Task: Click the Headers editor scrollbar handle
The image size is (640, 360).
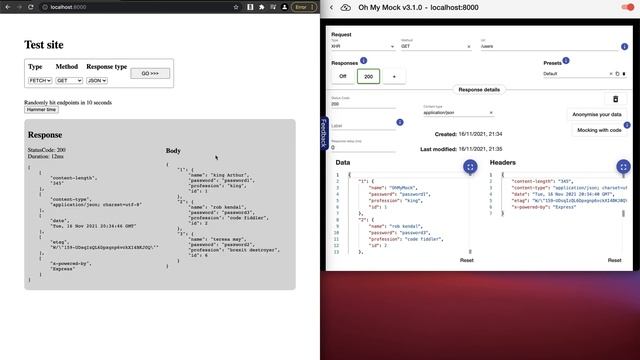Action: tap(623, 213)
